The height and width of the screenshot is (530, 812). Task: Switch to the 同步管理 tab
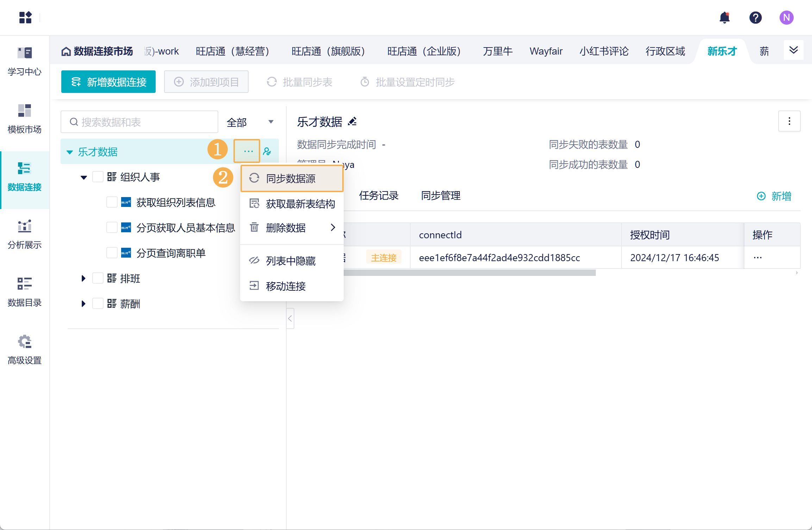[x=441, y=195]
